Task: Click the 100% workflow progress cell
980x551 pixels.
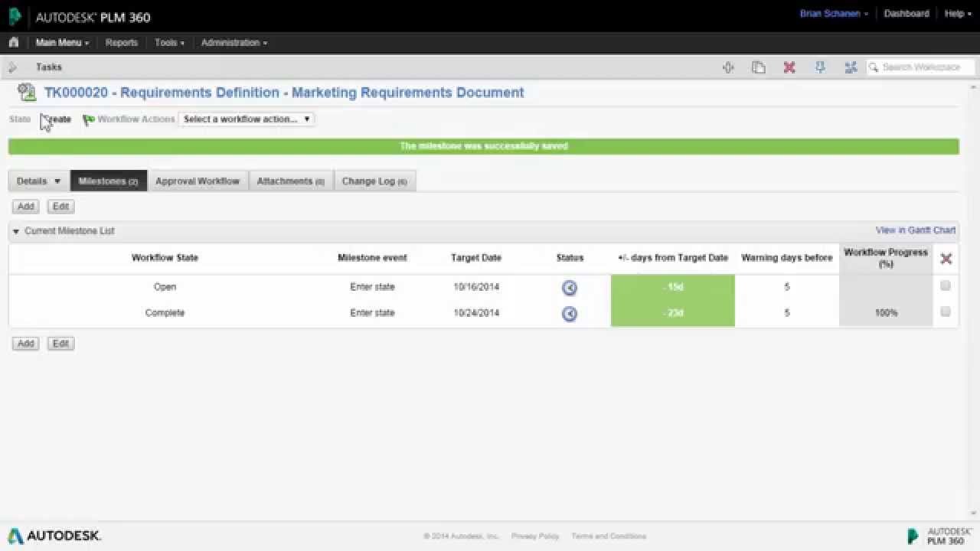Action: pyautogui.click(x=886, y=314)
